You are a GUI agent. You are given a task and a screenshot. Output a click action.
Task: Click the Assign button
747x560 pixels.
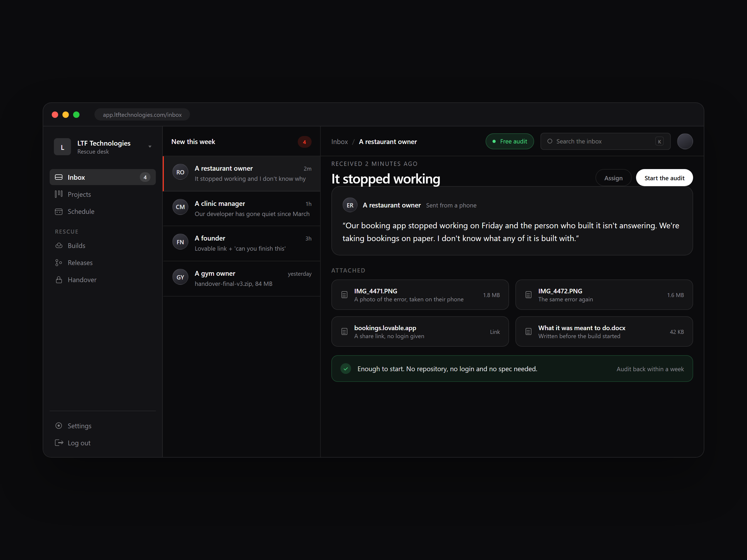pos(613,178)
